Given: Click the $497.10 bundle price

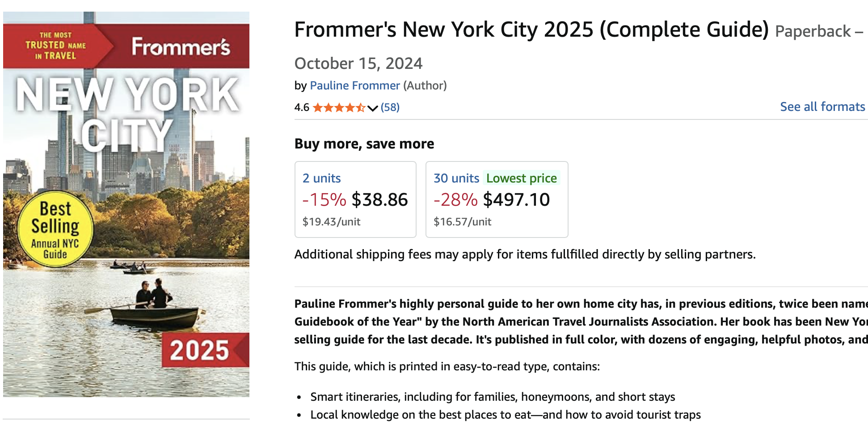Looking at the screenshot, I should click(516, 200).
